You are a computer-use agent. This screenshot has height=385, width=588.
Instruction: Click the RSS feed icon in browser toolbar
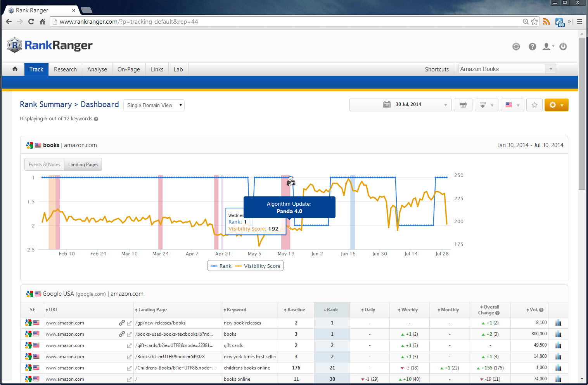pyautogui.click(x=546, y=22)
